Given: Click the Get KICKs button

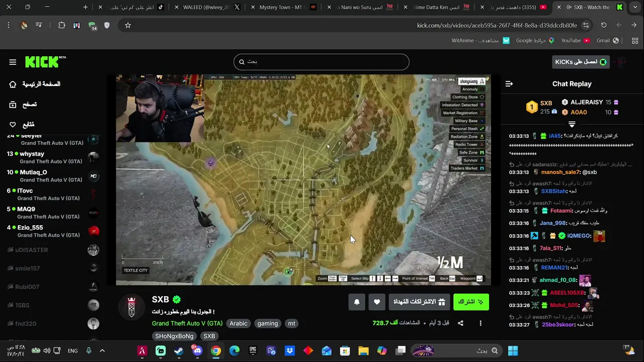Looking at the screenshot, I should pos(581,62).
